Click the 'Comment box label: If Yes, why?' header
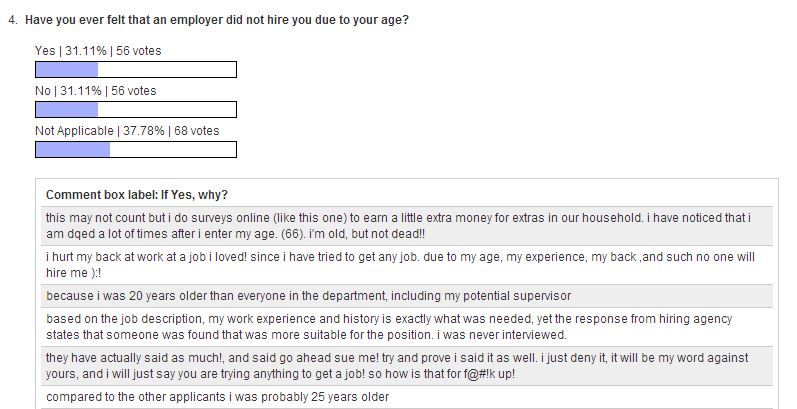 click(x=137, y=195)
